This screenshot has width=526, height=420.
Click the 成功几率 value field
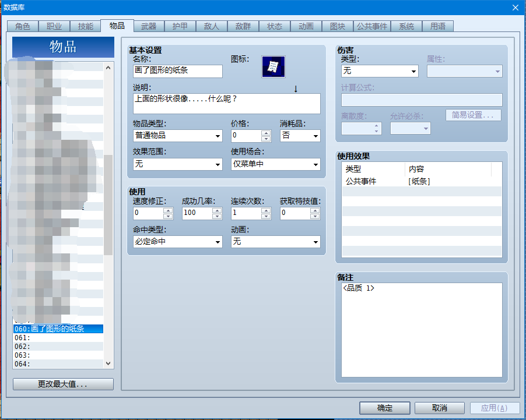197,213
